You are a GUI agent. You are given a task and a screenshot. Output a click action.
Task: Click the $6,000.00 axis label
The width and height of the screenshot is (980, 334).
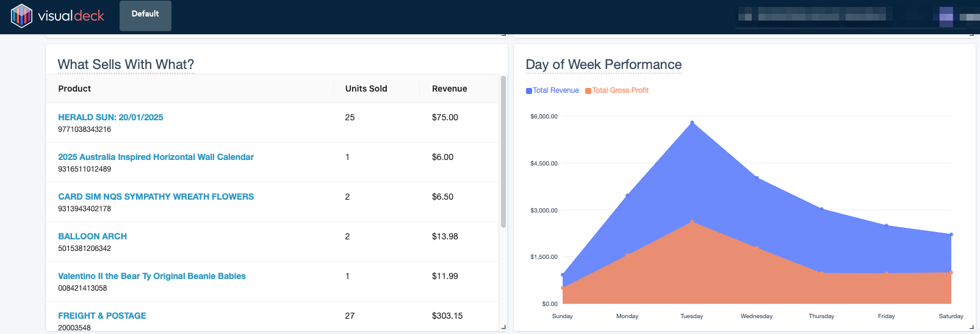544,116
